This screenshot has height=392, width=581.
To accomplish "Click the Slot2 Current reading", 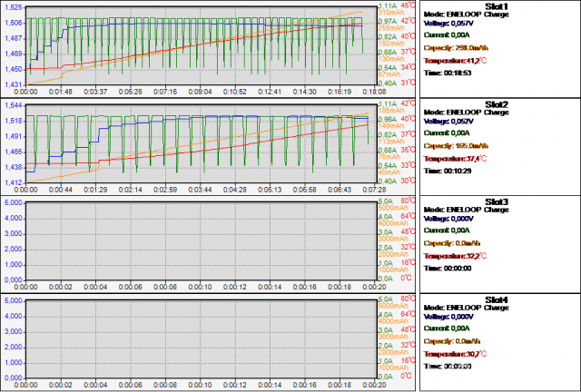I will pyautogui.click(x=447, y=133).
